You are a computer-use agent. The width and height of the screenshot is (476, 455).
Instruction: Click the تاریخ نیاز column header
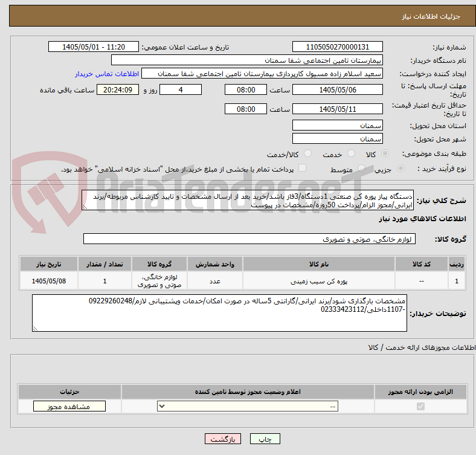coord(49,264)
